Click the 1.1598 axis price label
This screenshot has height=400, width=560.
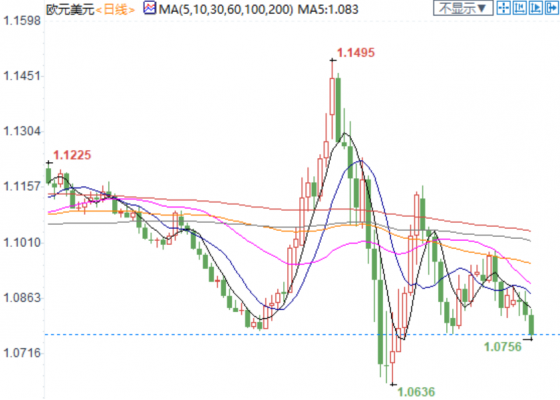(22, 21)
